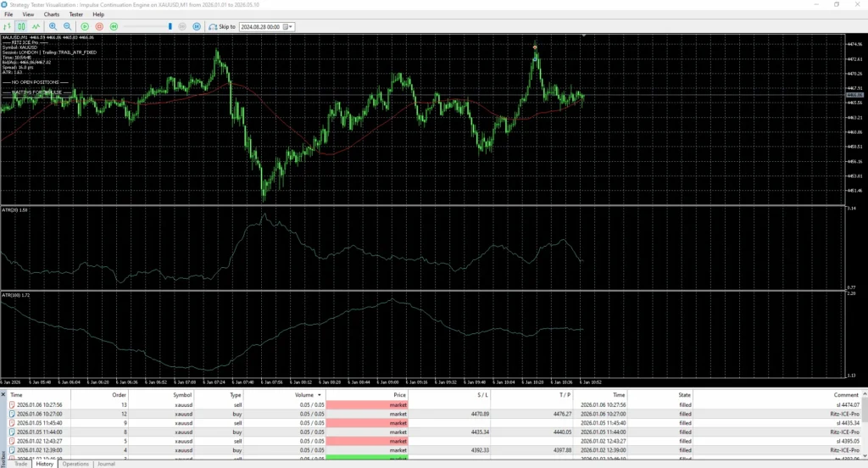Sort by the State column header

pos(684,395)
